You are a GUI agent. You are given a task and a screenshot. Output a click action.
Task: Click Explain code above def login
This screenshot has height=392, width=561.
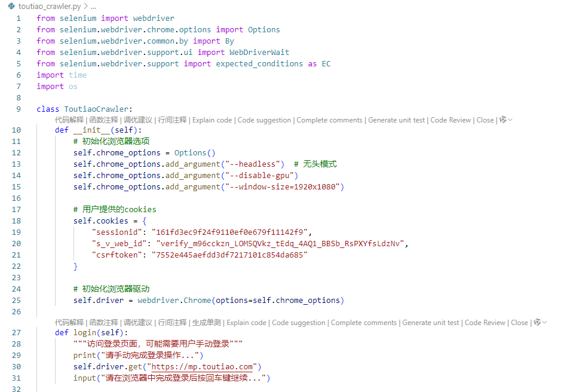[x=247, y=323]
